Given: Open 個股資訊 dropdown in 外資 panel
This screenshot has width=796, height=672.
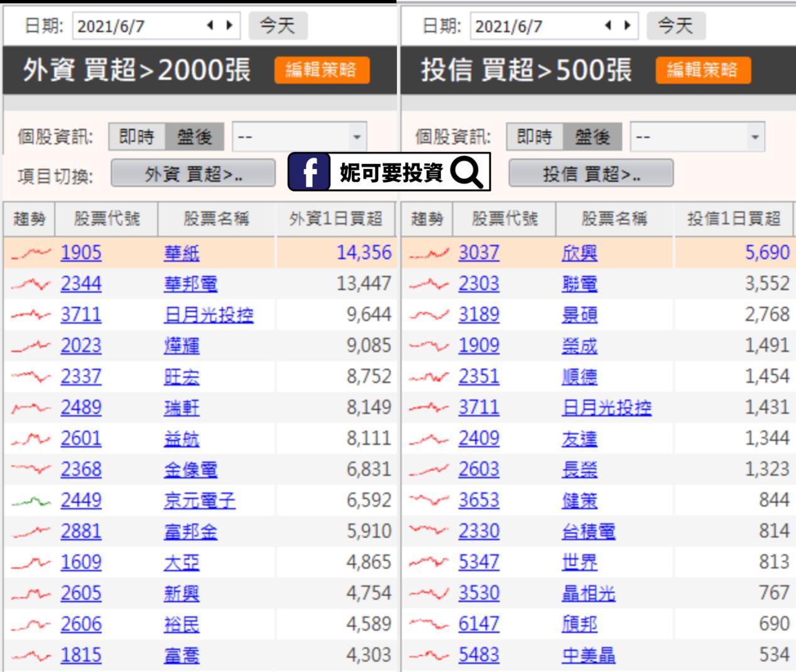Looking at the screenshot, I should (299, 137).
